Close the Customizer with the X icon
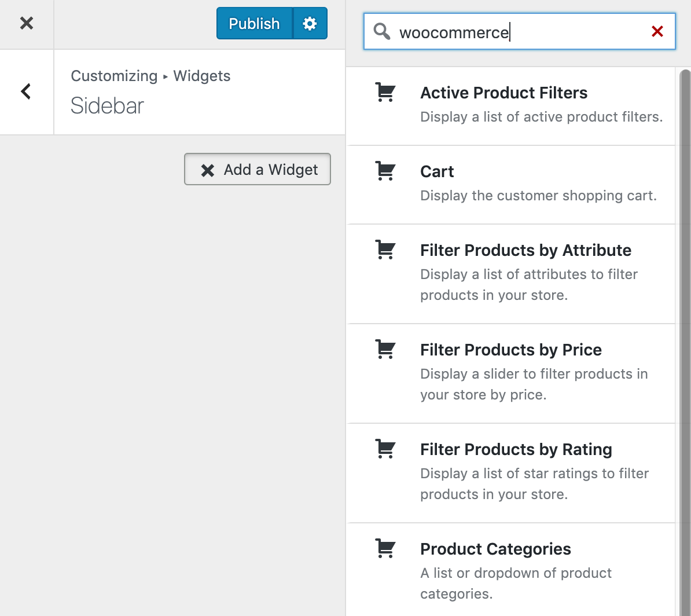This screenshot has width=691, height=616. [x=27, y=24]
